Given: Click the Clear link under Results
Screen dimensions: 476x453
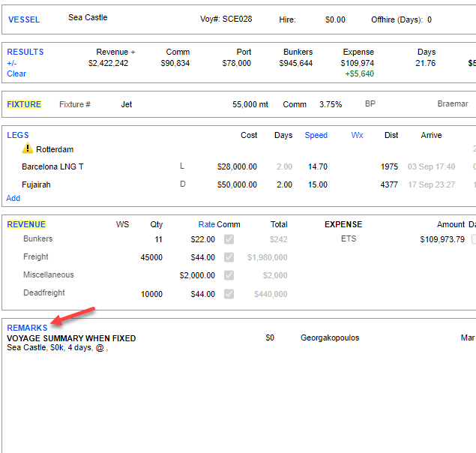Looking at the screenshot, I should 16,73.
